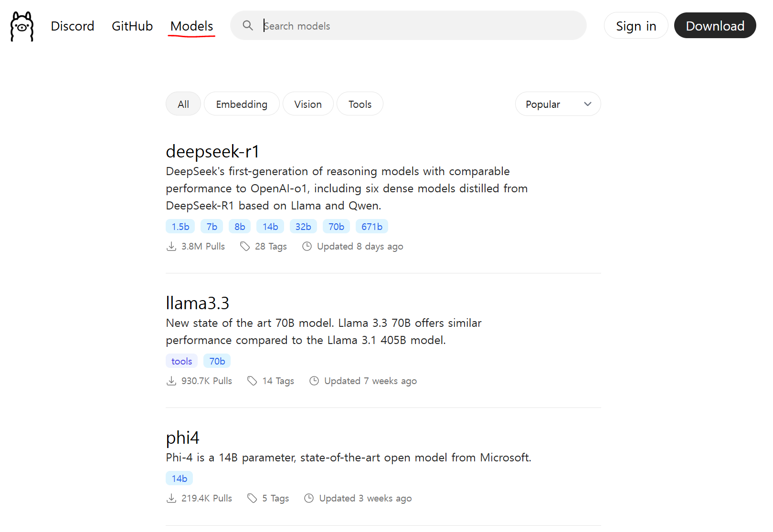Open the deepseek-r1 model page

tap(212, 152)
